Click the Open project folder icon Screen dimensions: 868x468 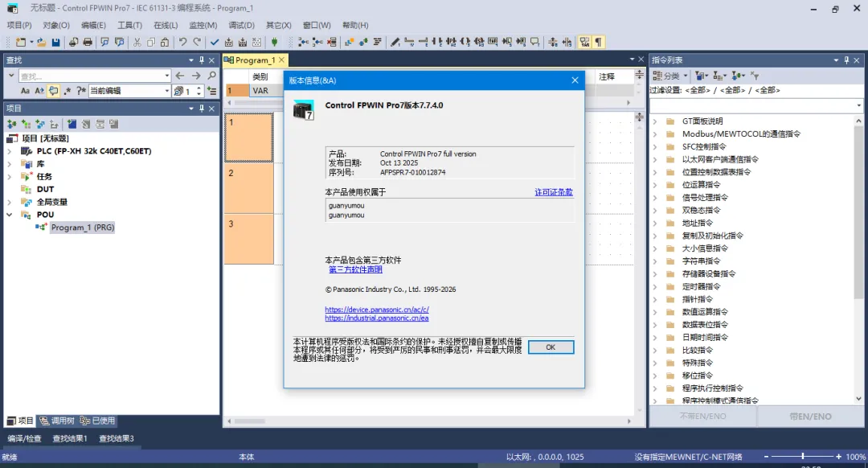tap(42, 42)
